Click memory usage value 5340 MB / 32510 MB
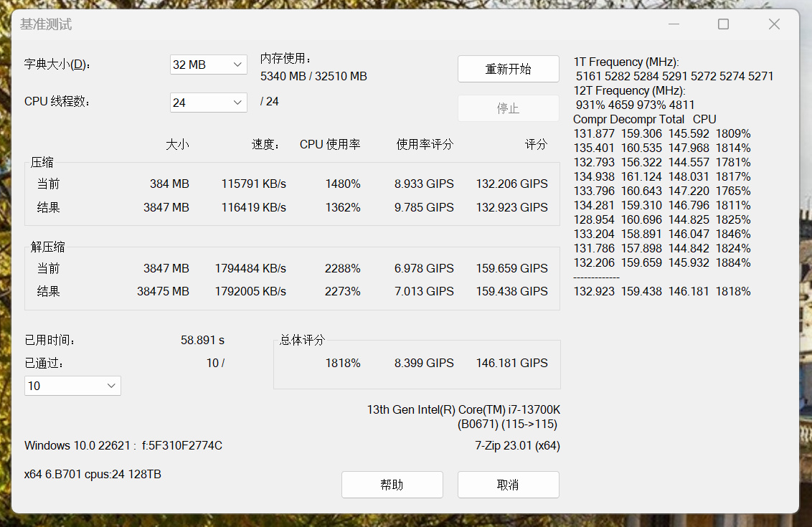The width and height of the screenshot is (812, 527). [x=313, y=76]
